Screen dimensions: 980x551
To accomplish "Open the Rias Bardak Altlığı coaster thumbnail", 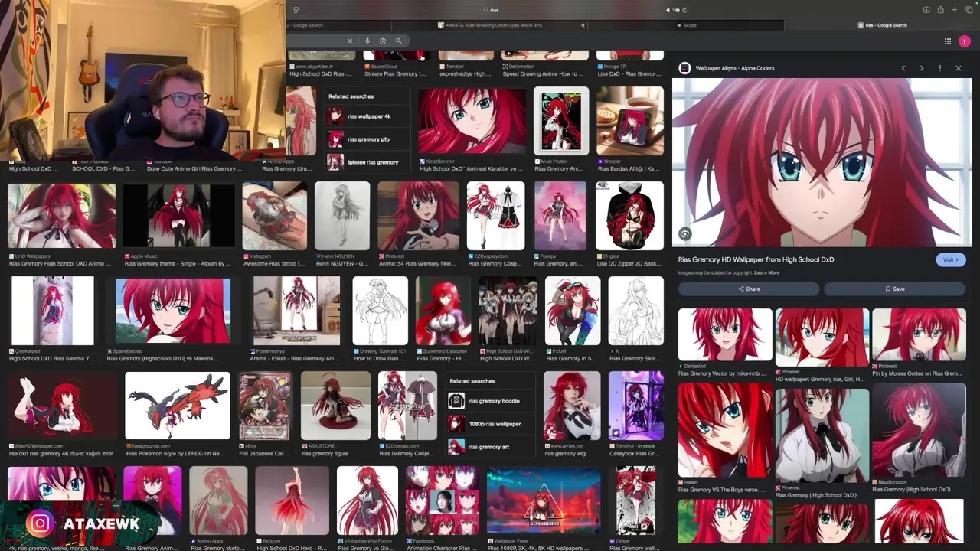I will pos(629,122).
